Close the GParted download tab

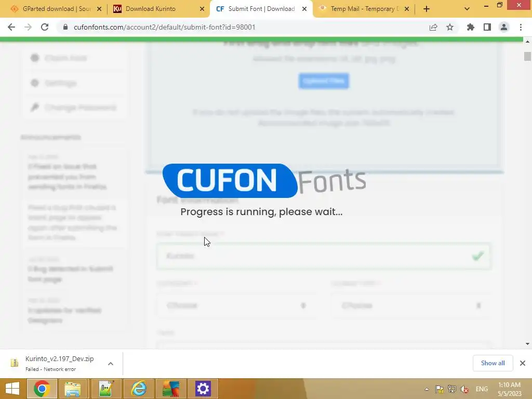99,9
